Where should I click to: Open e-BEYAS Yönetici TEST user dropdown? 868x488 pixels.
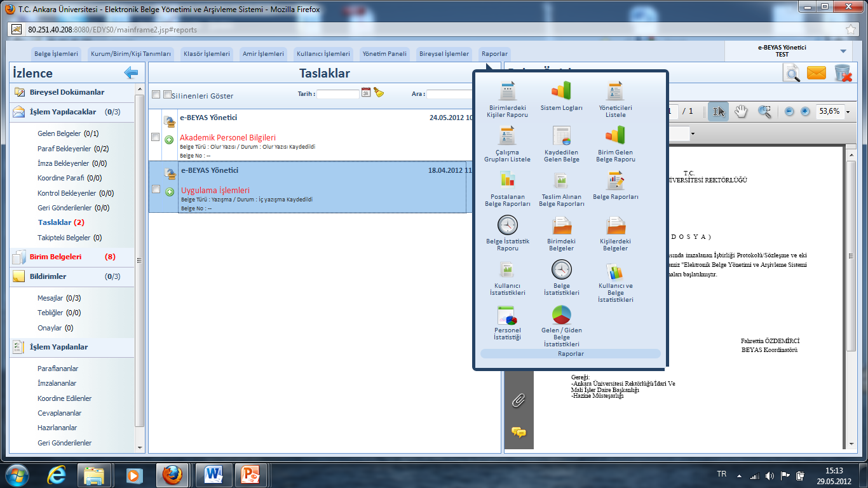[x=843, y=51]
